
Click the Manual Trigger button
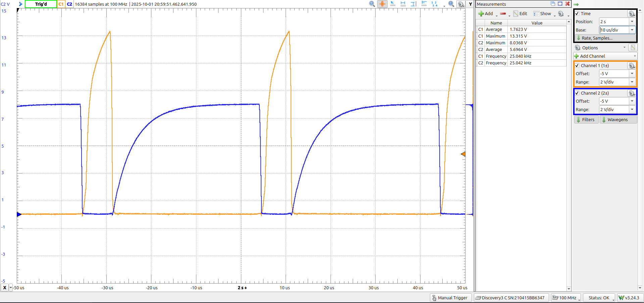point(450,298)
